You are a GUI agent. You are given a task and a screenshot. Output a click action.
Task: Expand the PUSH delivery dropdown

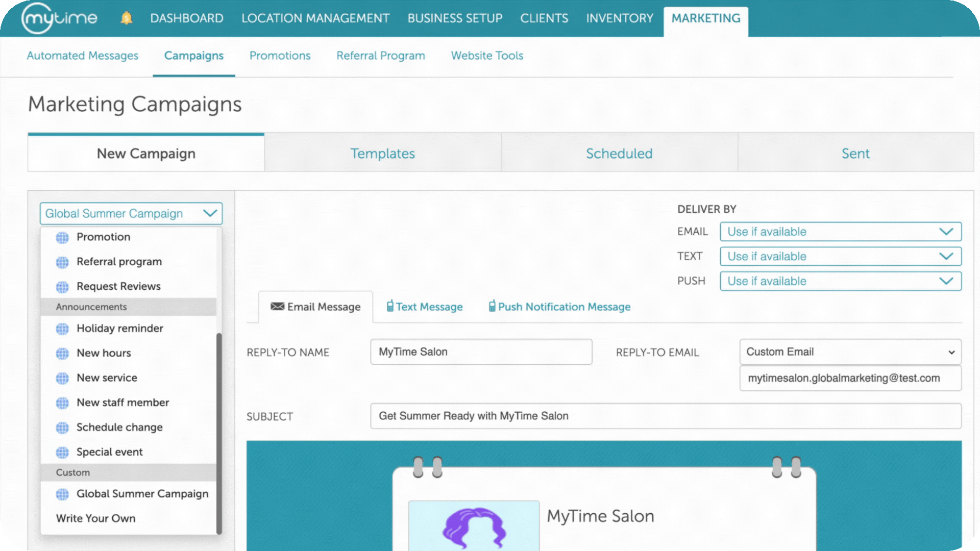click(x=841, y=281)
